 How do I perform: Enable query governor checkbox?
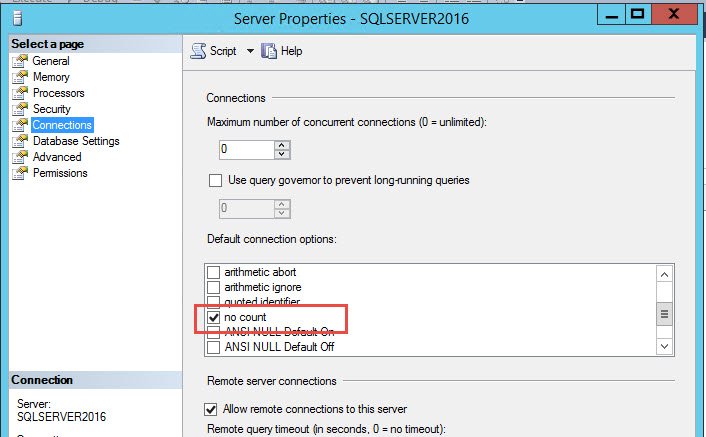click(x=216, y=180)
